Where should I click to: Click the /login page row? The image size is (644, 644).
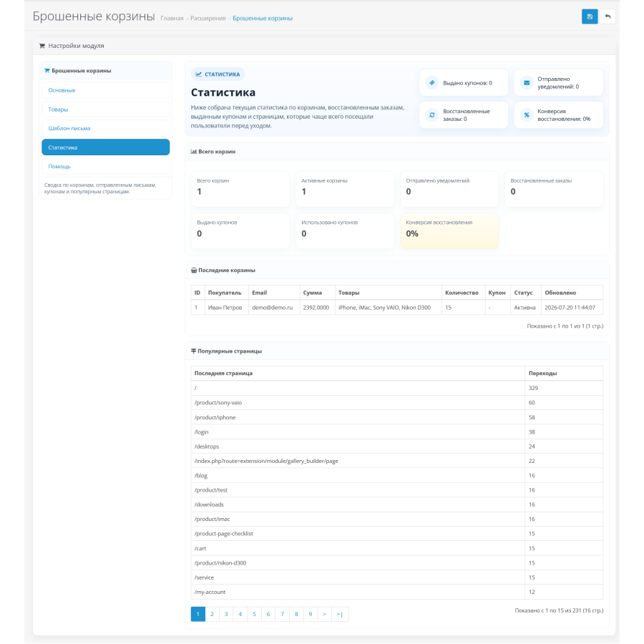pyautogui.click(x=396, y=432)
